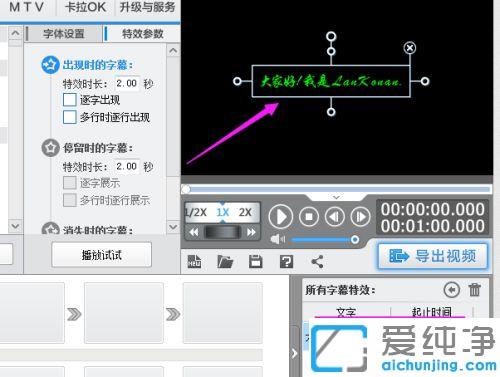Click left handle of subtitle box
This screenshot has height=377, width=500.
[237, 81]
